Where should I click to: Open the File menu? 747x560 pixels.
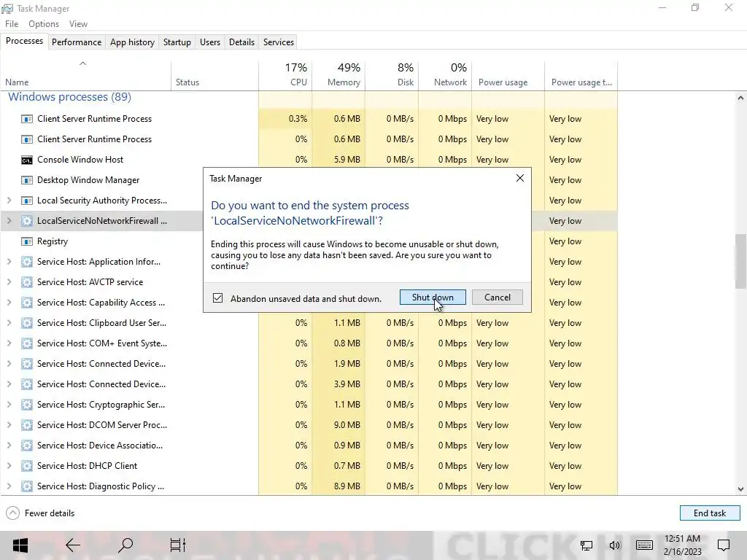coord(12,24)
